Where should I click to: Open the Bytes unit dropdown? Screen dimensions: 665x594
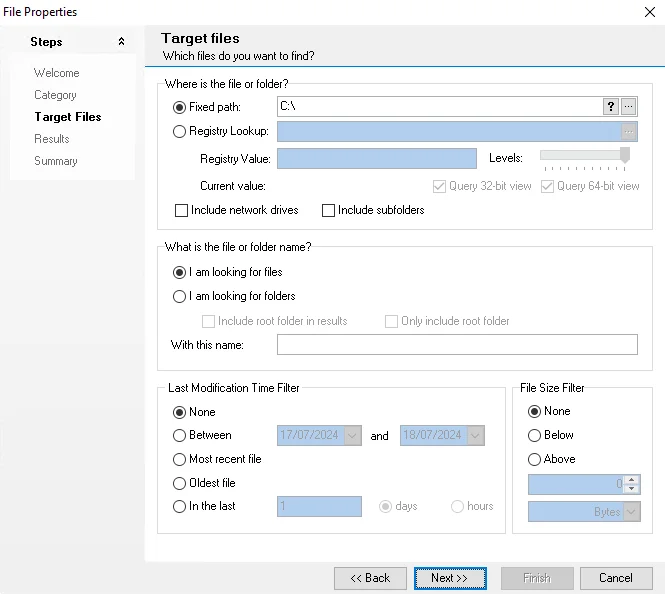click(x=631, y=512)
